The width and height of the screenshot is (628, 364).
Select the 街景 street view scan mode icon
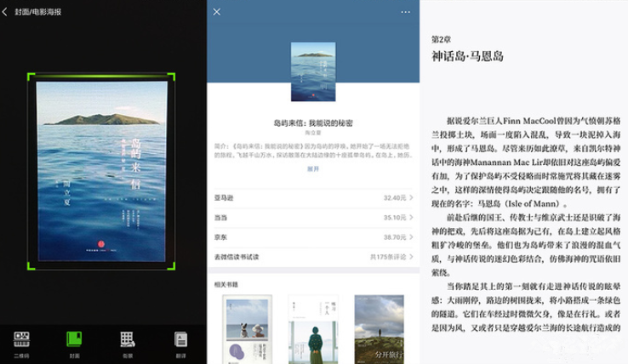pyautogui.click(x=128, y=339)
